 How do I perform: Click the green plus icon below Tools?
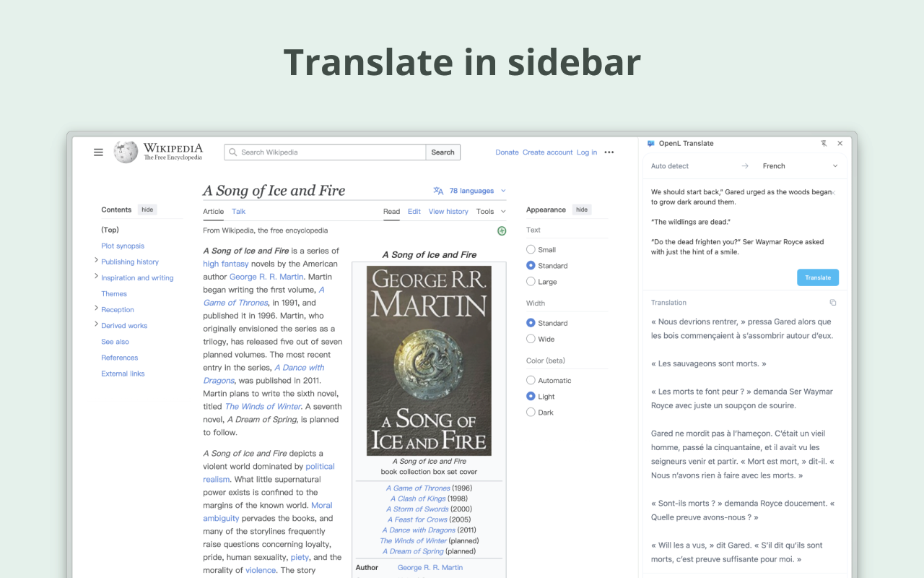[502, 230]
